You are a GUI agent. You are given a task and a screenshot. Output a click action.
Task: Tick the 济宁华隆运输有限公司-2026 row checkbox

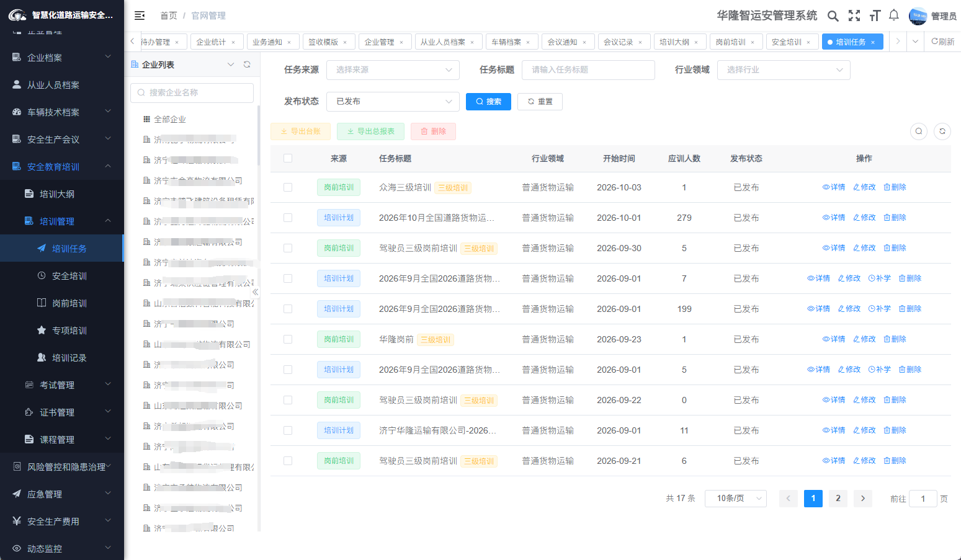pos(288,430)
